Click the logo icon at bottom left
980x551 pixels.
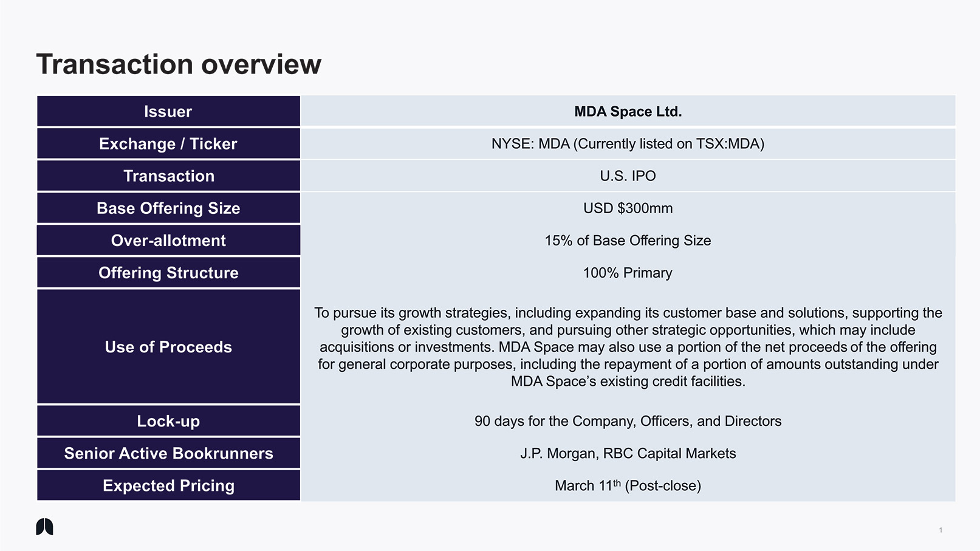click(44, 527)
